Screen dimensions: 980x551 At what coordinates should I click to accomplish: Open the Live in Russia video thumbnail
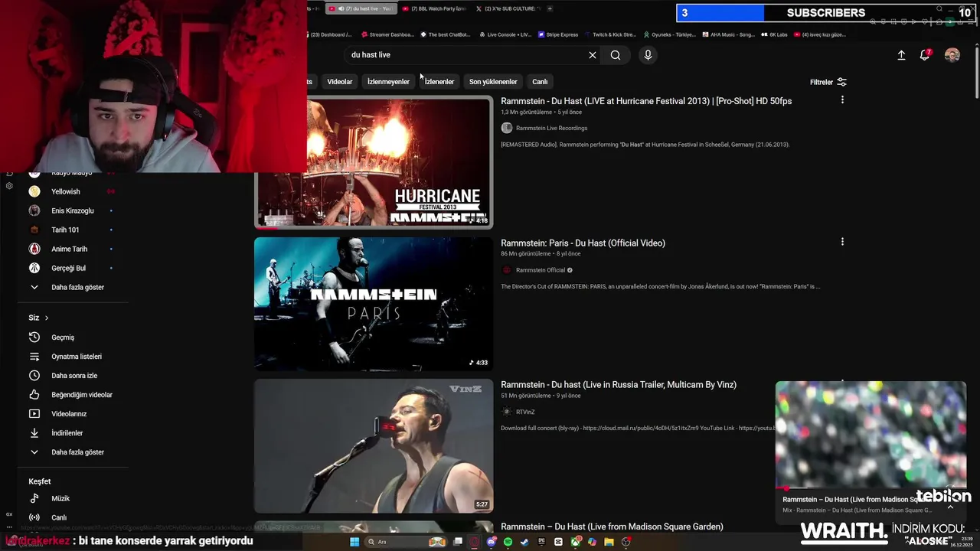click(374, 445)
